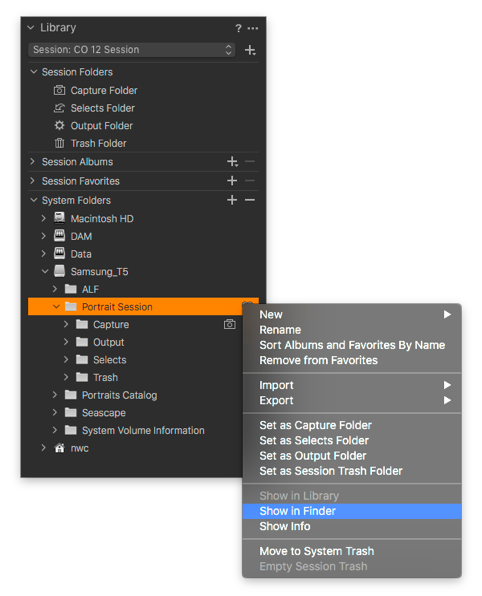Expand the Macintosh HD drive
This screenshot has width=482, height=596.
(43, 219)
